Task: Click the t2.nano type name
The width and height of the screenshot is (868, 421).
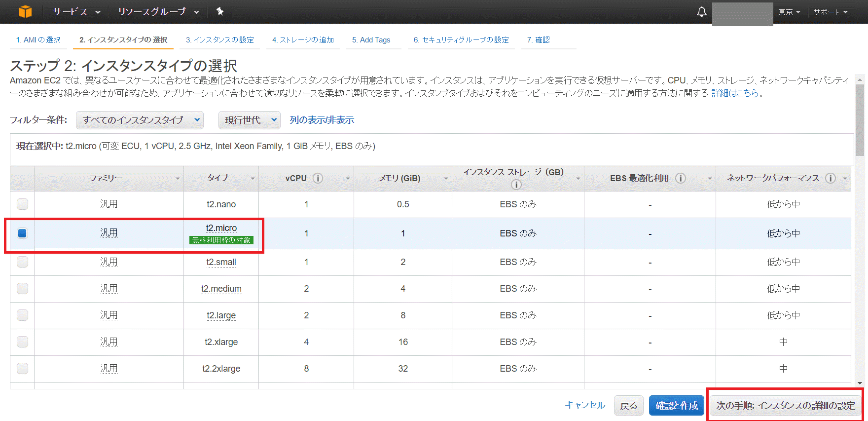Action: 221,204
